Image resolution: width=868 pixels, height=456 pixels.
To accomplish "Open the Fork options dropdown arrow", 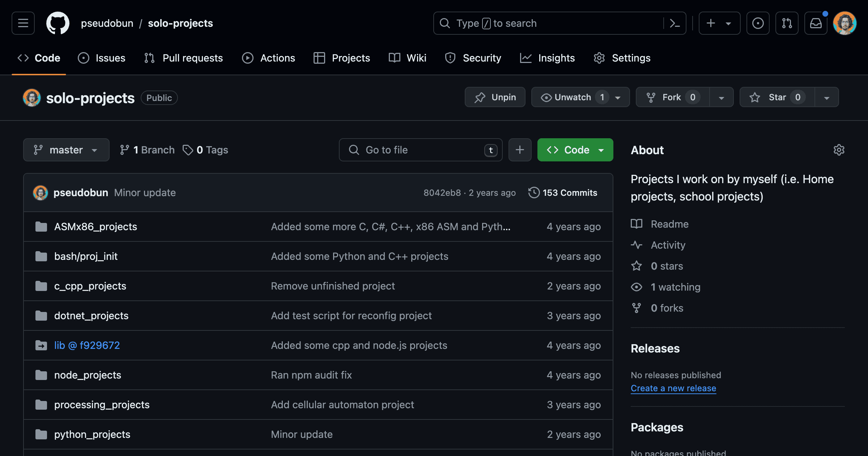I will (721, 97).
